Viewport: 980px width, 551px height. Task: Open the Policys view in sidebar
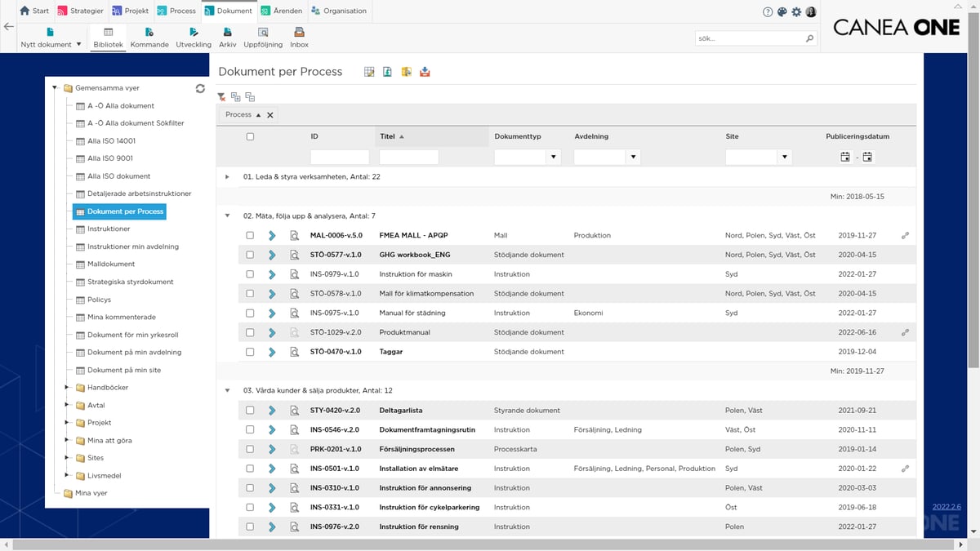pos(99,300)
